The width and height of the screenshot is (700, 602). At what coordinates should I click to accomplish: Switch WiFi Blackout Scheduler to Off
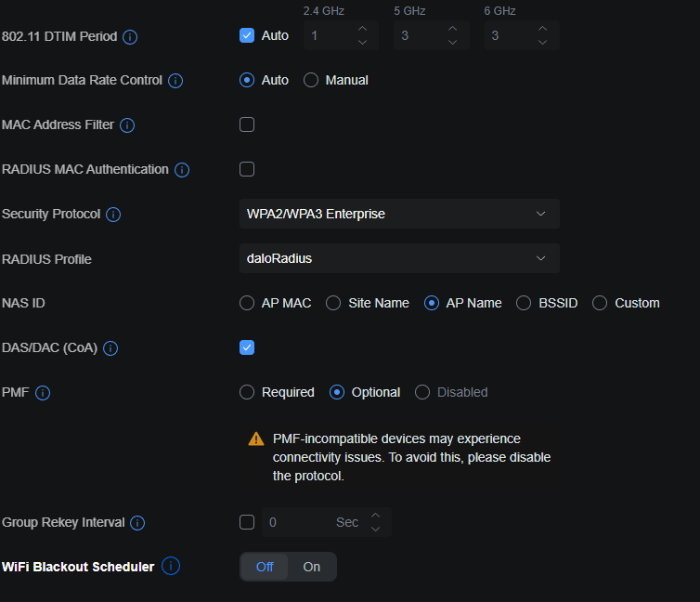point(265,567)
